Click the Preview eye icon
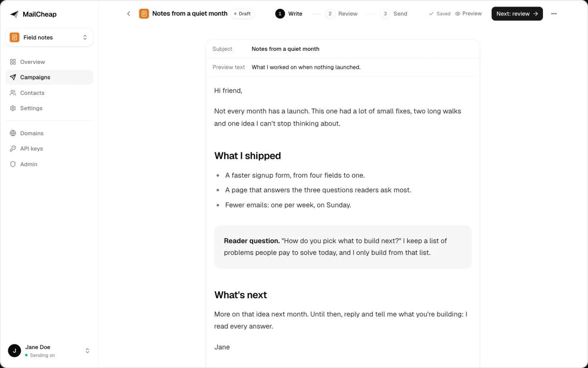Screen dimensions: 588x368 point(458,14)
